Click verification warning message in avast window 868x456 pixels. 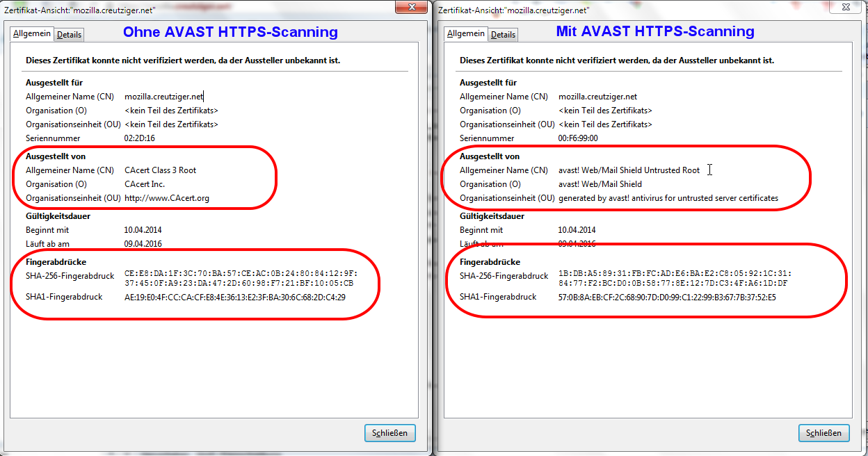coord(617,60)
